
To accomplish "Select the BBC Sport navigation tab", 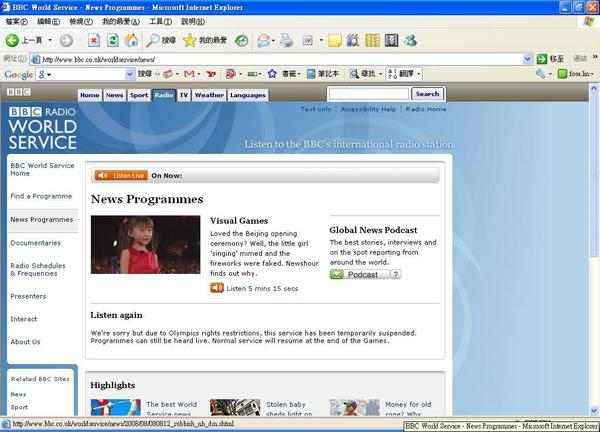I will tap(139, 95).
